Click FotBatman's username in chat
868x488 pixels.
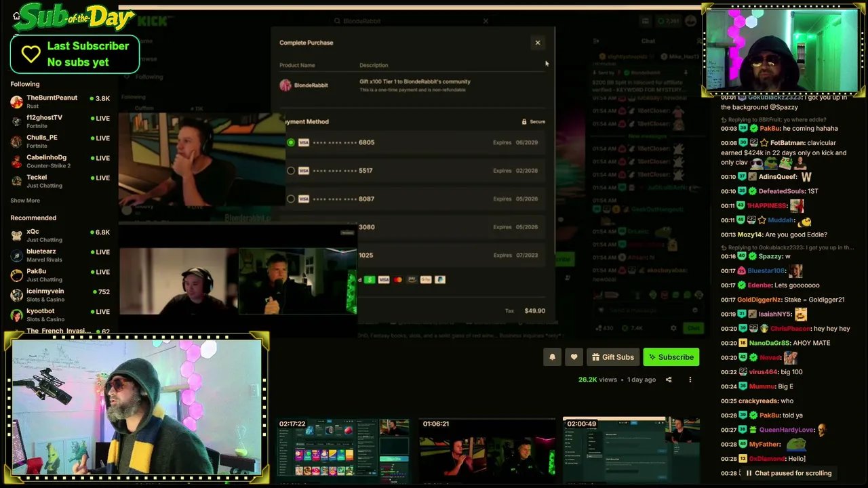click(788, 143)
